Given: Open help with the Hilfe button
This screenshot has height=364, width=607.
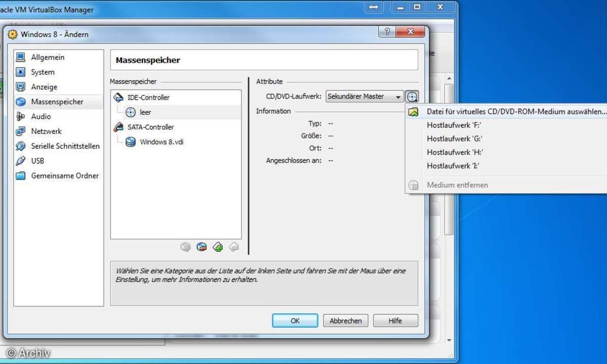Looking at the screenshot, I should click(x=396, y=321).
